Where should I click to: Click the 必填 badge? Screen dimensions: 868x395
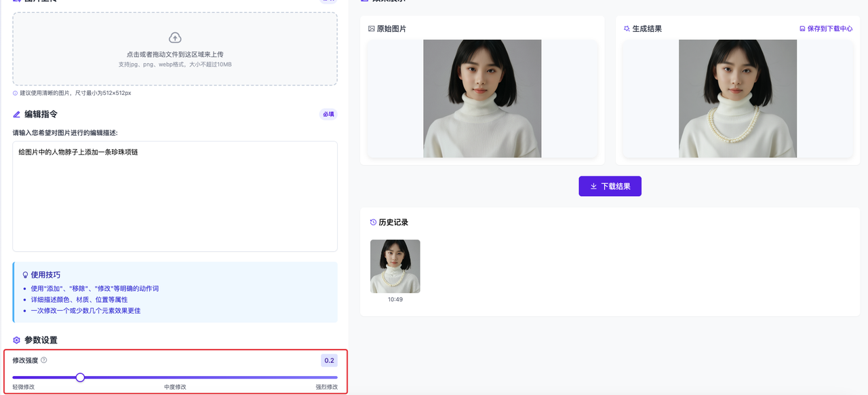click(328, 114)
